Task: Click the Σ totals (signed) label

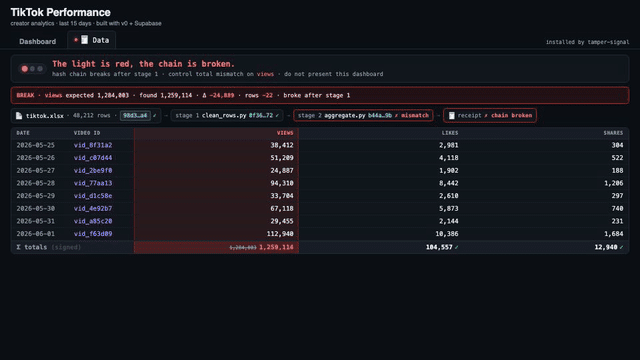Action: tap(49, 247)
